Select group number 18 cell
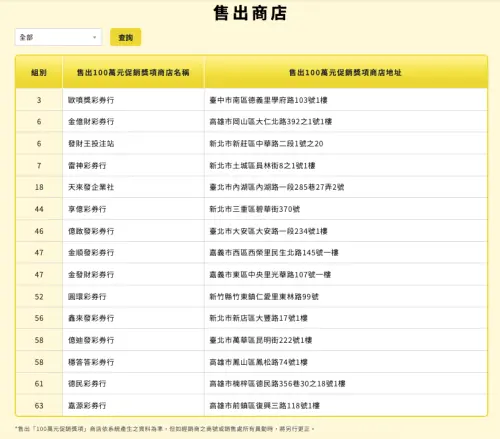 point(39,187)
